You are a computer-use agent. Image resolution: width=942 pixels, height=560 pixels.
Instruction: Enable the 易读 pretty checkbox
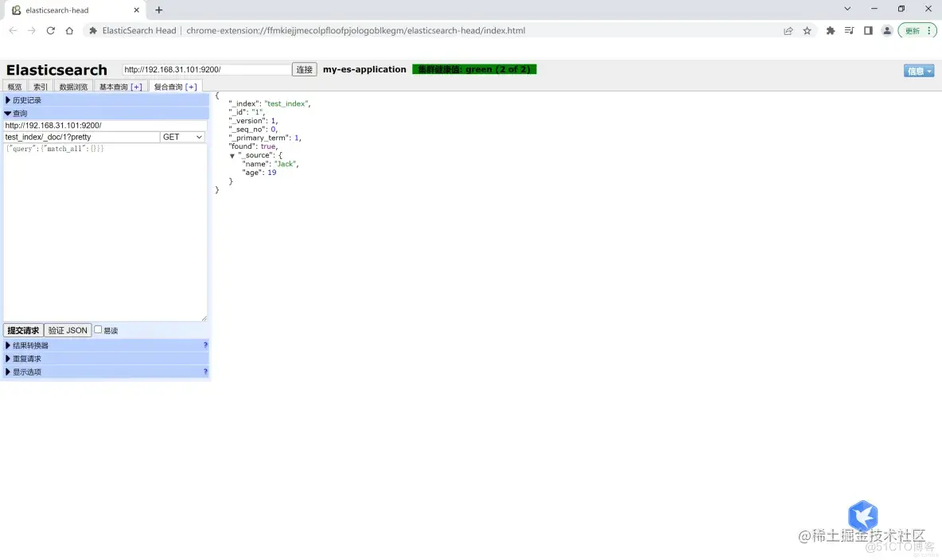point(98,330)
